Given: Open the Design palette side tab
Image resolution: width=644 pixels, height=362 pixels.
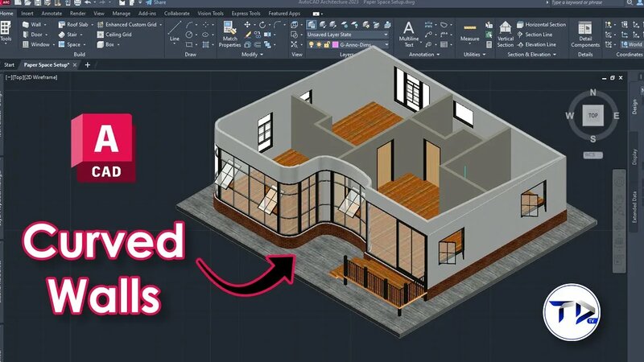Looking at the screenshot, I should (634, 107).
